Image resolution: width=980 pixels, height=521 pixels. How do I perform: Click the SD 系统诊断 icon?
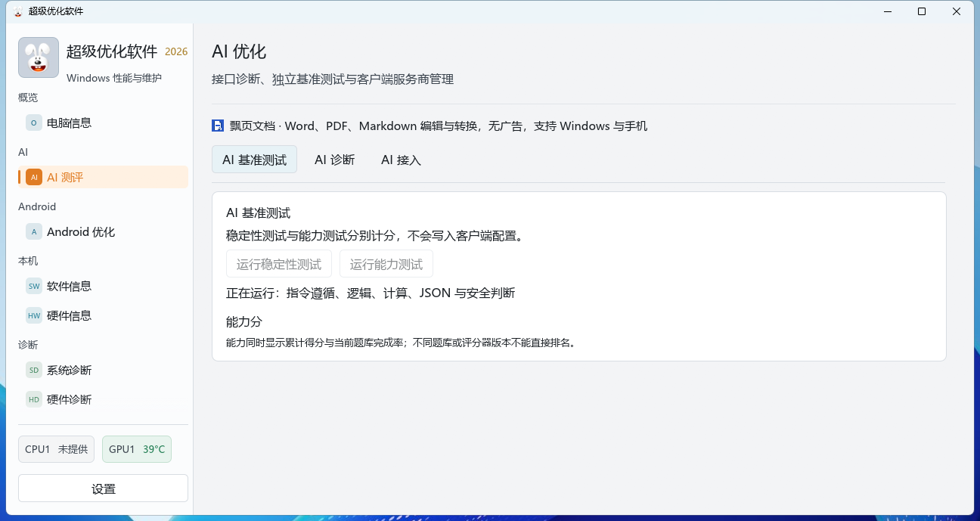point(34,370)
